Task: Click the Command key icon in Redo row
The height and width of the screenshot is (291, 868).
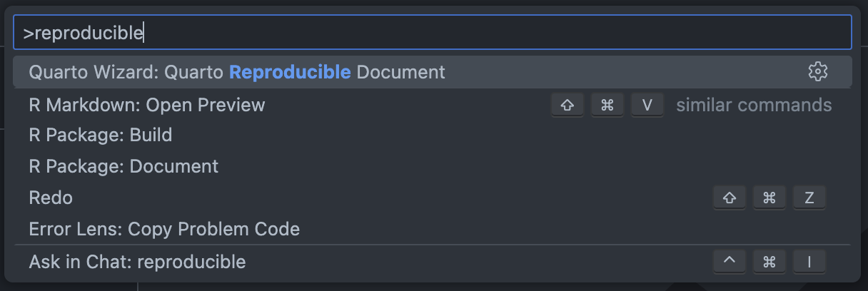Action: point(769,198)
